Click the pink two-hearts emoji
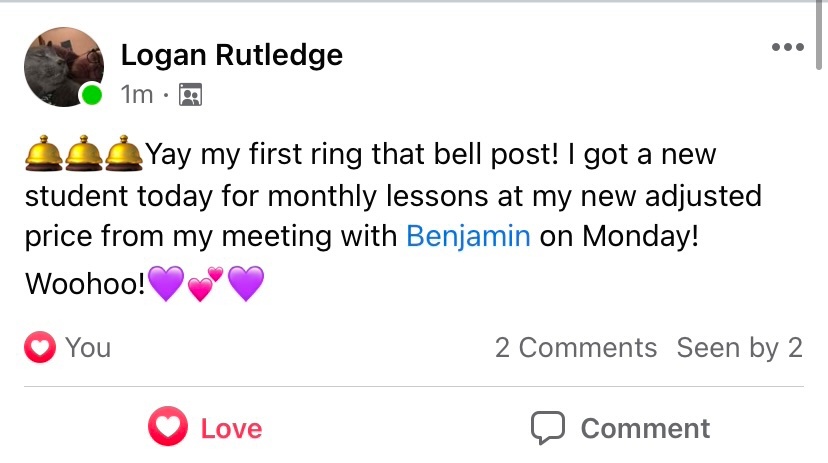828x463 pixels. 206,284
